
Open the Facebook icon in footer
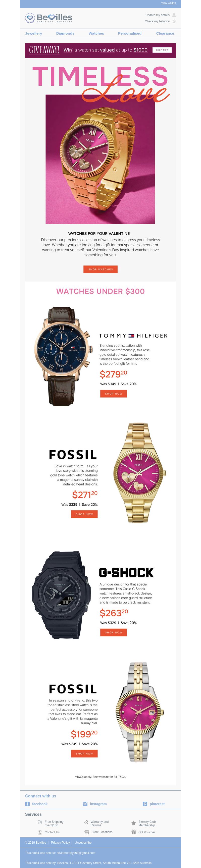pyautogui.click(x=27, y=804)
